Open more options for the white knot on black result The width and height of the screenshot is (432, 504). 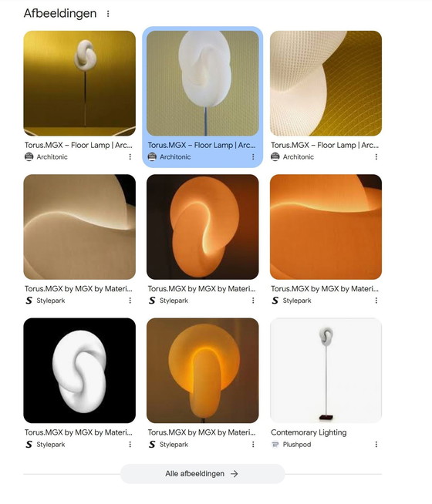click(x=130, y=444)
